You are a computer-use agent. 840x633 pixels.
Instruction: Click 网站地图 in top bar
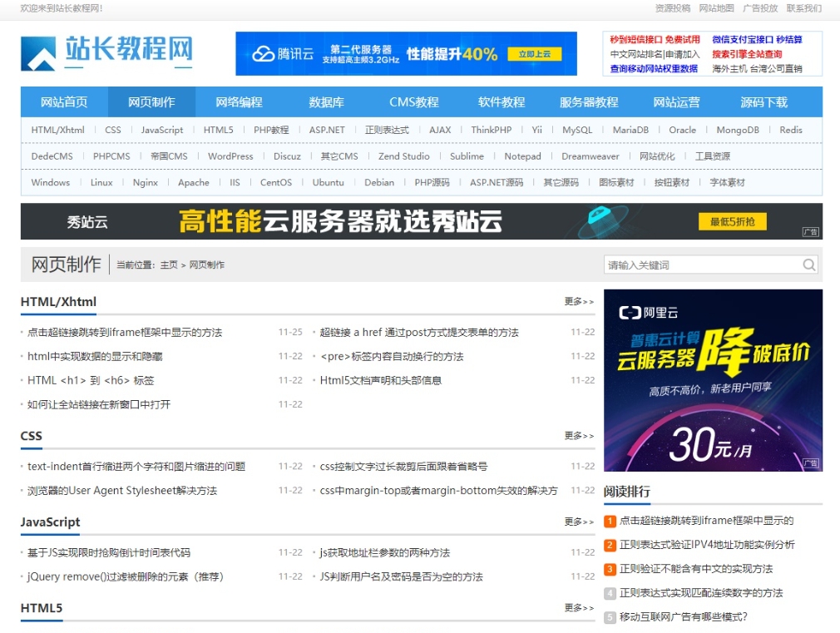click(716, 8)
